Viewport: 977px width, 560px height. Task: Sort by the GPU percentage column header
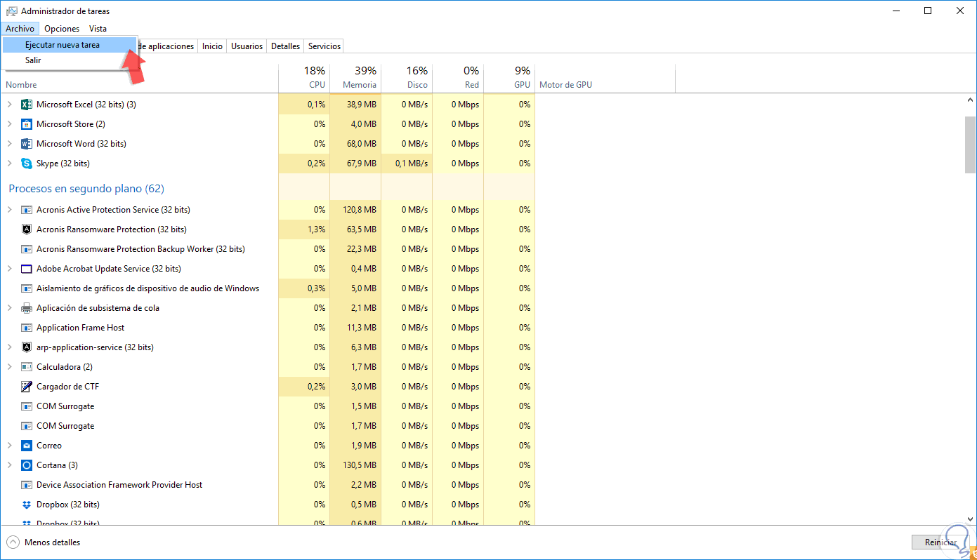pyautogui.click(x=509, y=78)
